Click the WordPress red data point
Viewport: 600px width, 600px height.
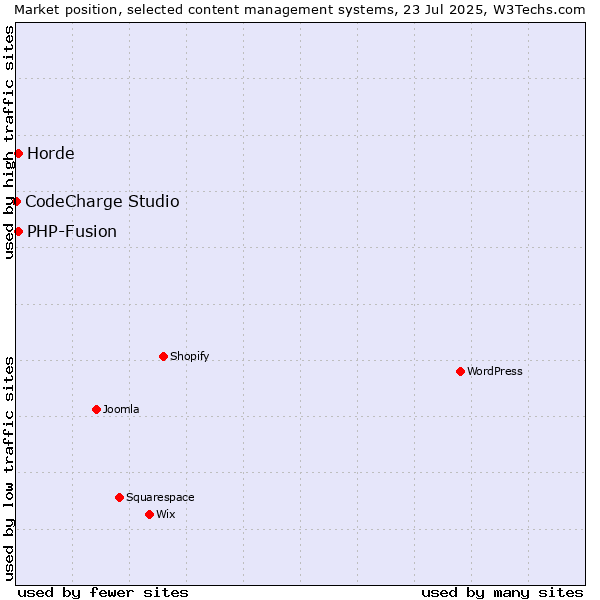[460, 371]
